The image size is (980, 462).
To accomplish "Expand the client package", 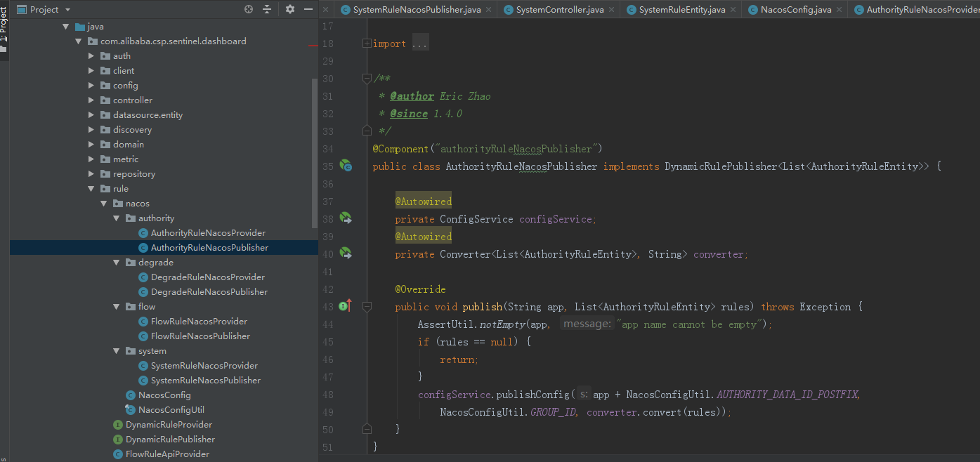I will (91, 71).
